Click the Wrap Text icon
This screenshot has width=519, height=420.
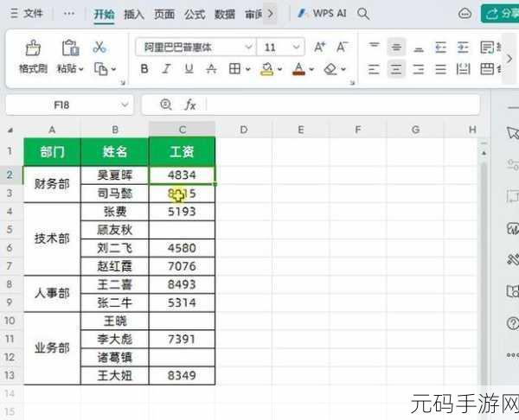(487, 48)
